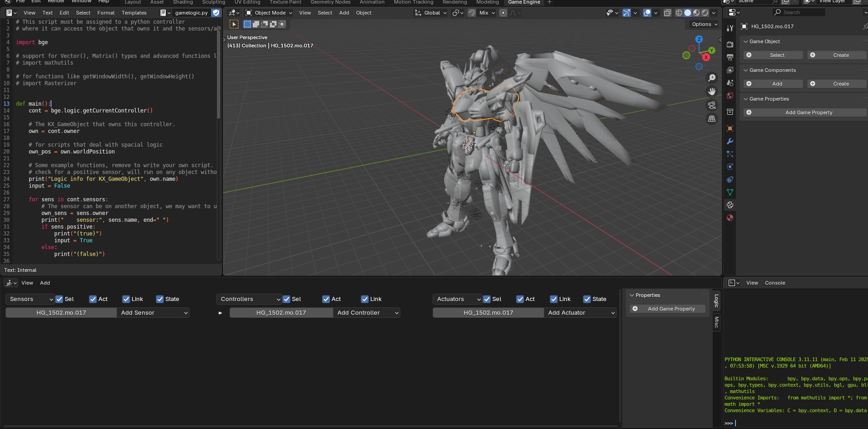This screenshot has width=868, height=429.
Task: Toggle Sensors Link checkbox
Action: click(126, 299)
